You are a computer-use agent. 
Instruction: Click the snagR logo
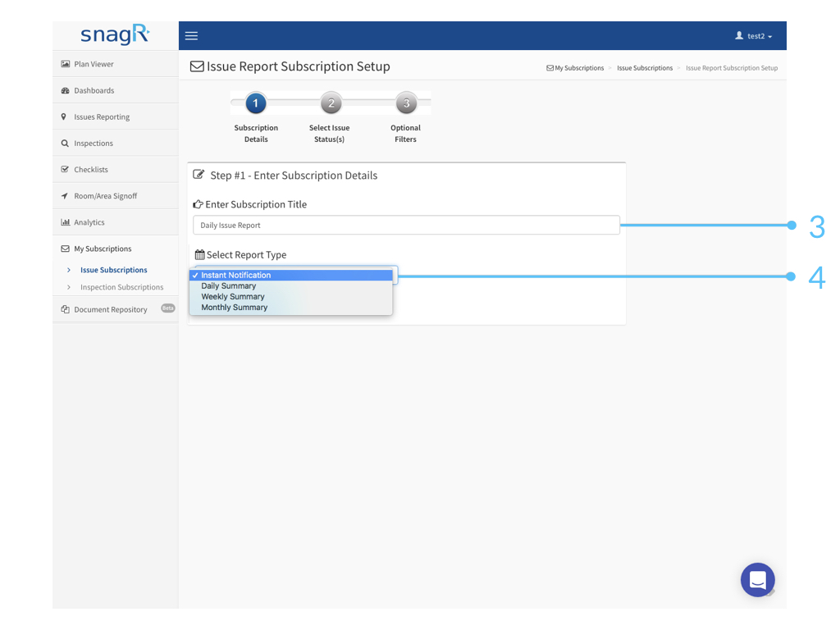coord(115,35)
